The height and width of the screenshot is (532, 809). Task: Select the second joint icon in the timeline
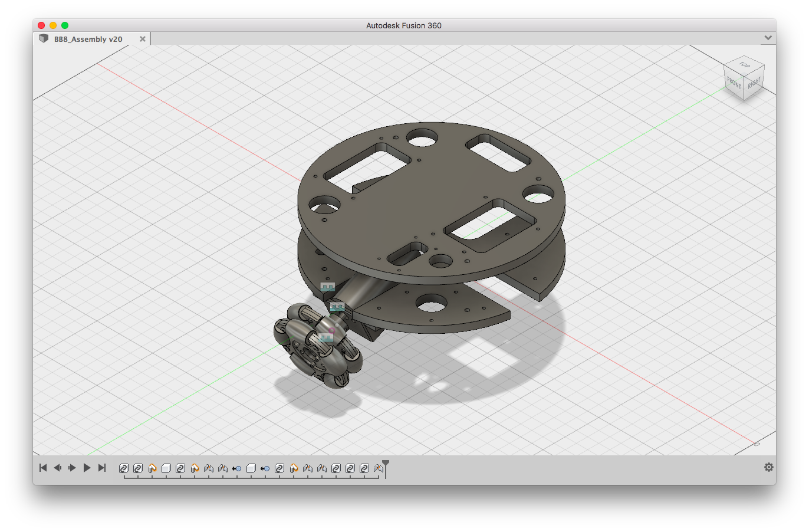(223, 468)
